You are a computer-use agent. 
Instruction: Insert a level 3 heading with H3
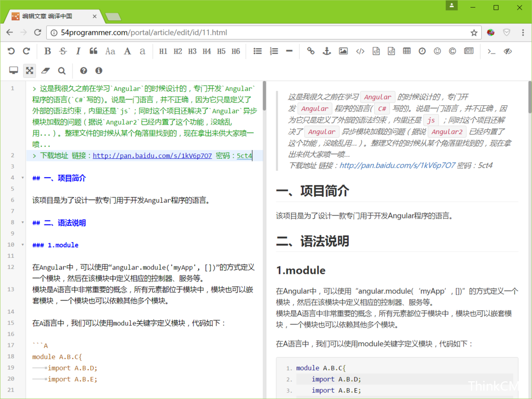point(193,51)
